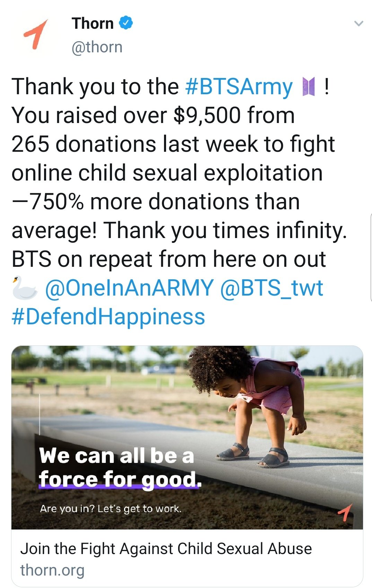Open the @thorn handle
This screenshot has width=372, height=588.
(x=97, y=47)
